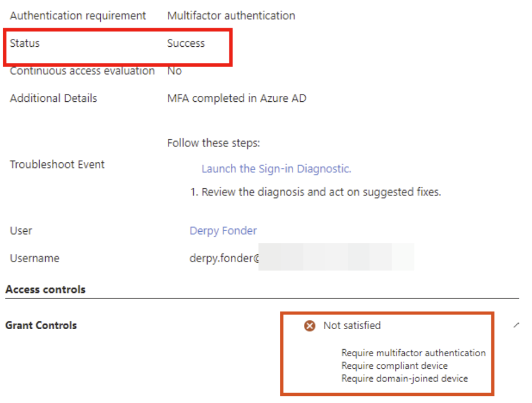Screen dimensions: 532x403
Task: Click the Continuous access evaluation No value
Action: [x=173, y=70]
